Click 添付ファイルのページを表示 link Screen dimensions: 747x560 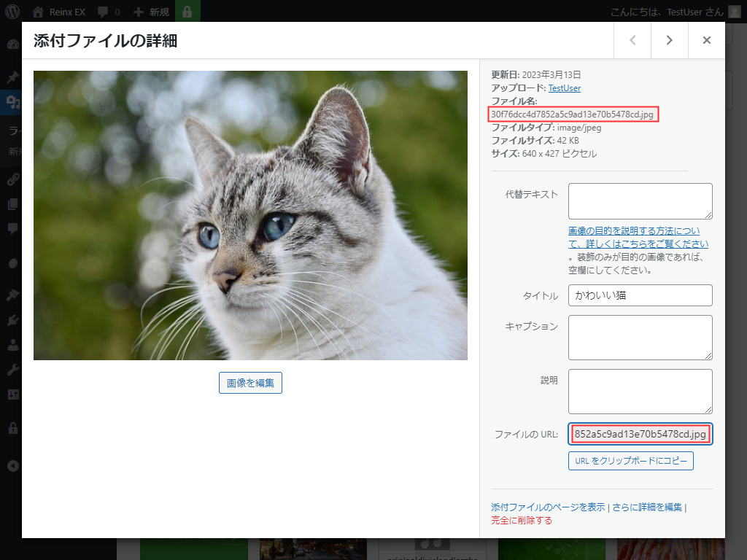[x=548, y=507]
